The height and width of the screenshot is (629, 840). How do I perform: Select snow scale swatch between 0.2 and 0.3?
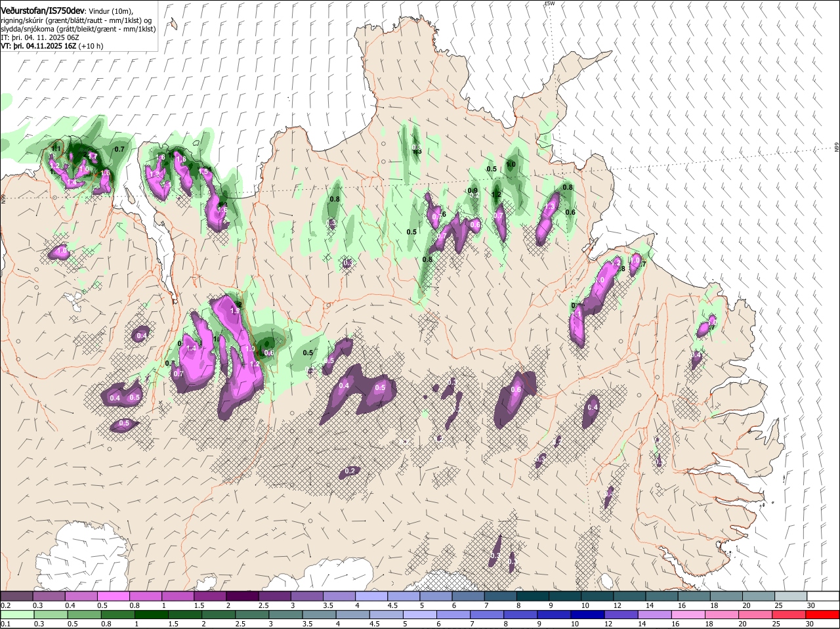[x=16, y=596]
